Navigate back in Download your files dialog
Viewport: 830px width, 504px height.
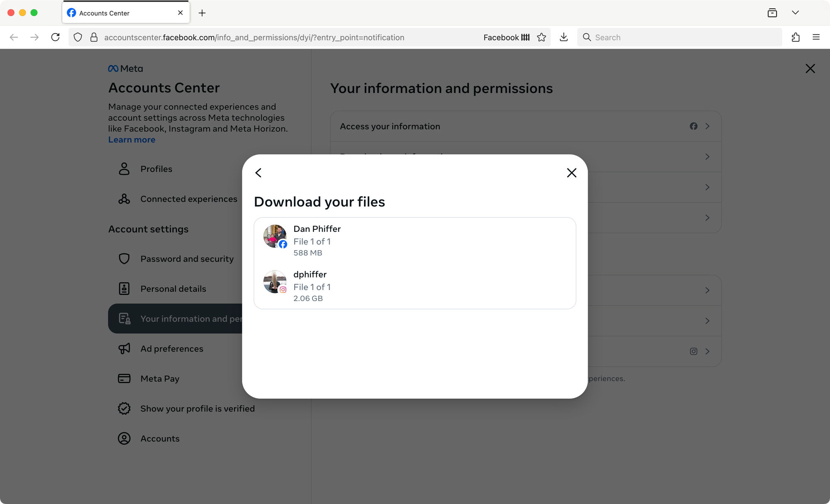pos(258,173)
